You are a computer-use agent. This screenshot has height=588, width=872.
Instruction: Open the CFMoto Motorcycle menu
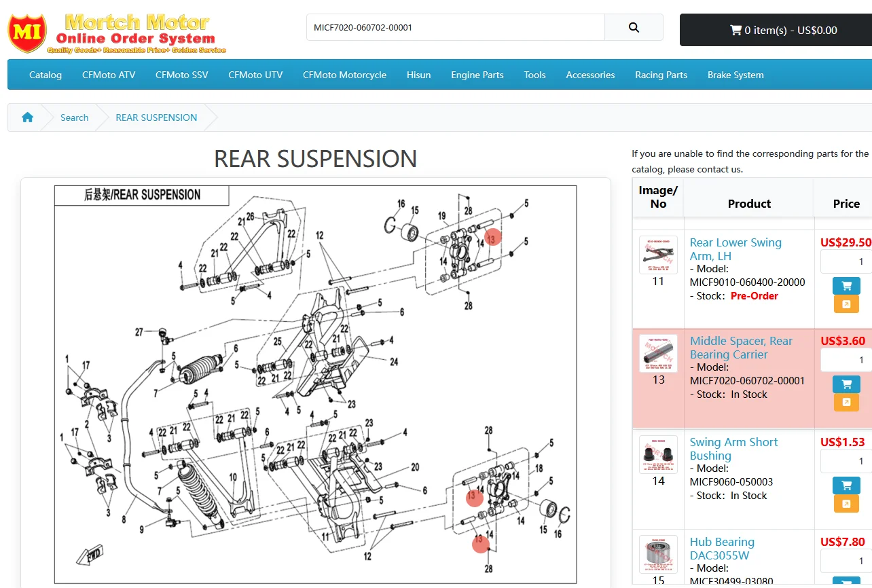pyautogui.click(x=344, y=75)
